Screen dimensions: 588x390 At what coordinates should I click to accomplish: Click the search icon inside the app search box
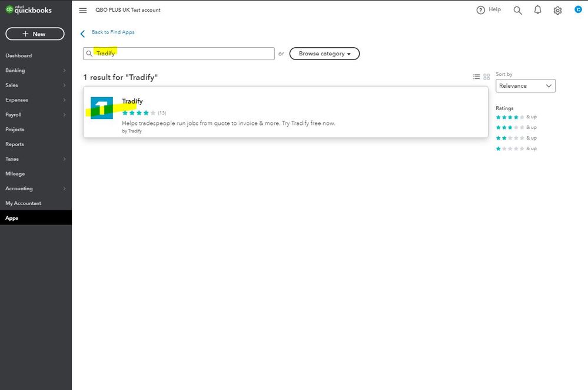click(x=89, y=54)
